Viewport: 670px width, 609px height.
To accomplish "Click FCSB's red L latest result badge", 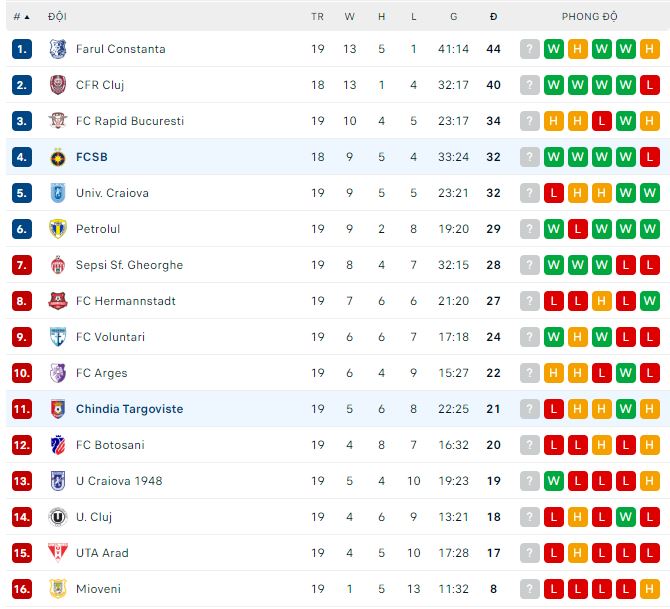I will tap(650, 157).
